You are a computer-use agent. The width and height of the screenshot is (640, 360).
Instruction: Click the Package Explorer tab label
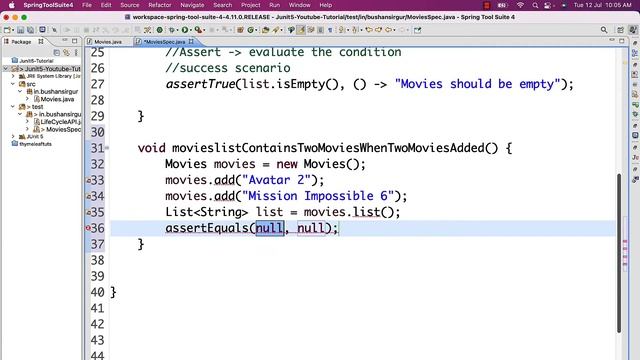(x=21, y=42)
